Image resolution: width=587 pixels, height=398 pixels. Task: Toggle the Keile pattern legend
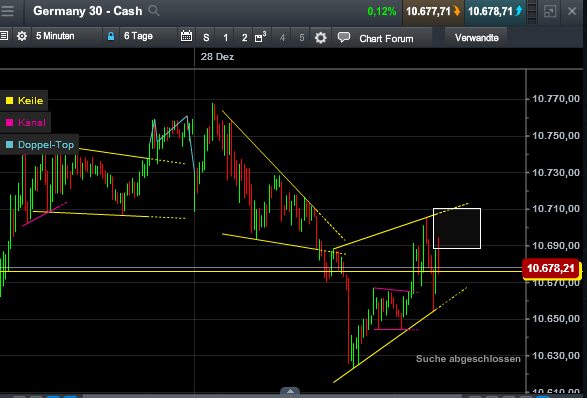click(24, 100)
